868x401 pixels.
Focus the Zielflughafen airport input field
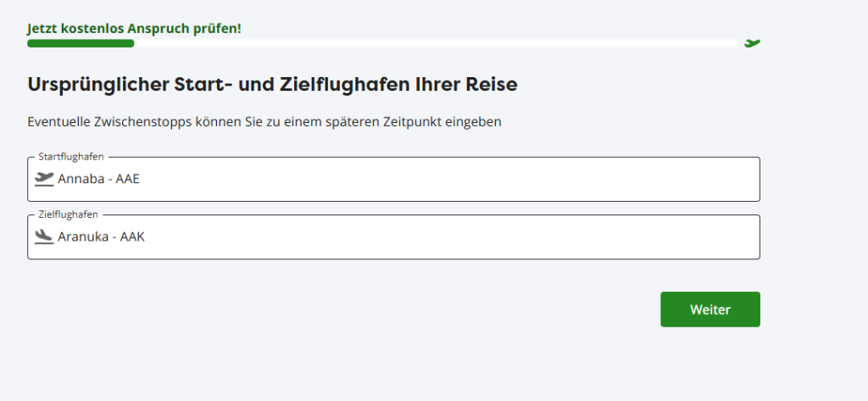point(424,237)
